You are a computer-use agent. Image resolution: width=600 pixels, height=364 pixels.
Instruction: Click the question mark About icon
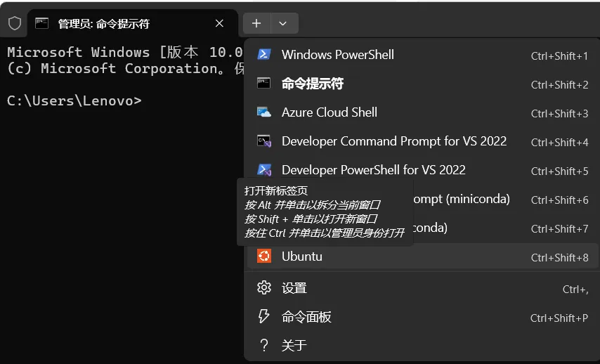(264, 345)
